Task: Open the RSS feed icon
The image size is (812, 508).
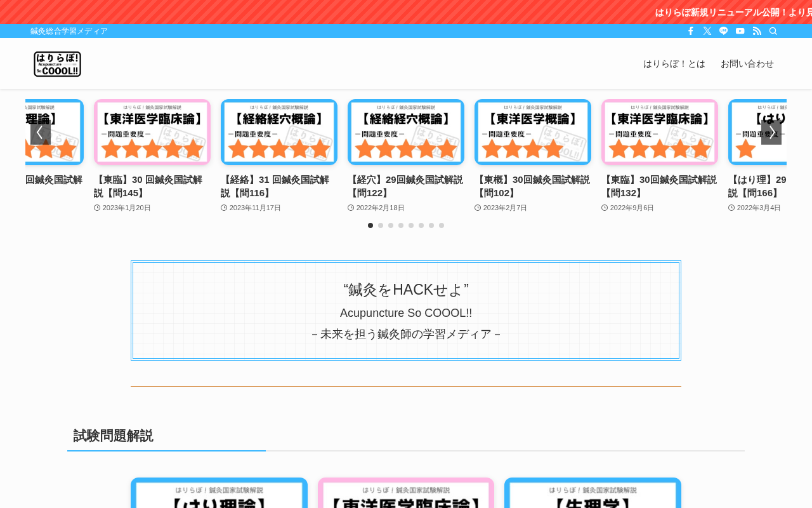Action: pyautogui.click(x=757, y=31)
